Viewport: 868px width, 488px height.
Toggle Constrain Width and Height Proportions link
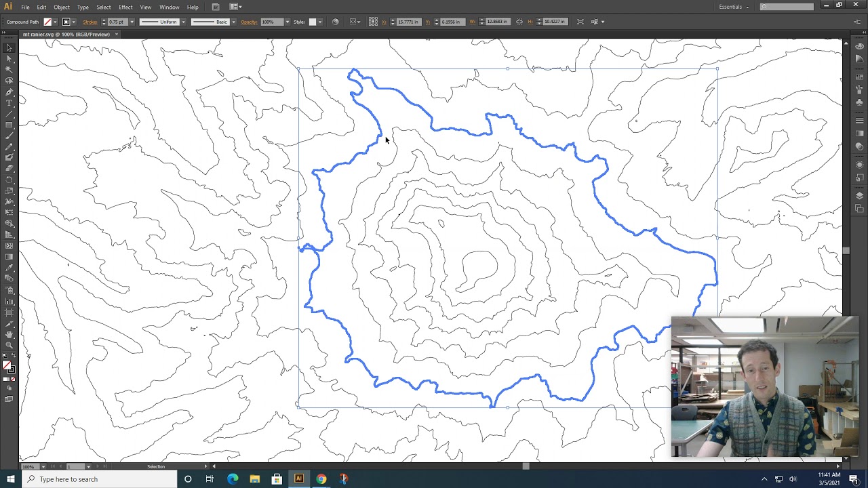click(x=519, y=22)
